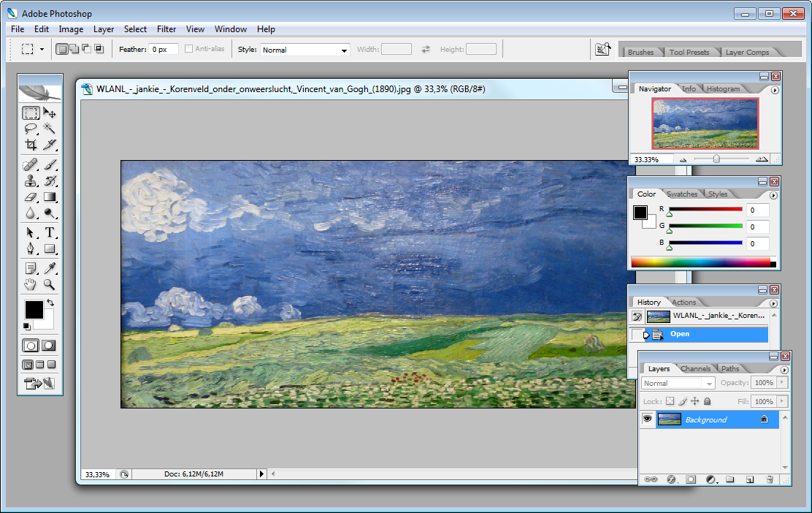Switch to Quick Mask mode
The image size is (812, 513).
pos(49,346)
